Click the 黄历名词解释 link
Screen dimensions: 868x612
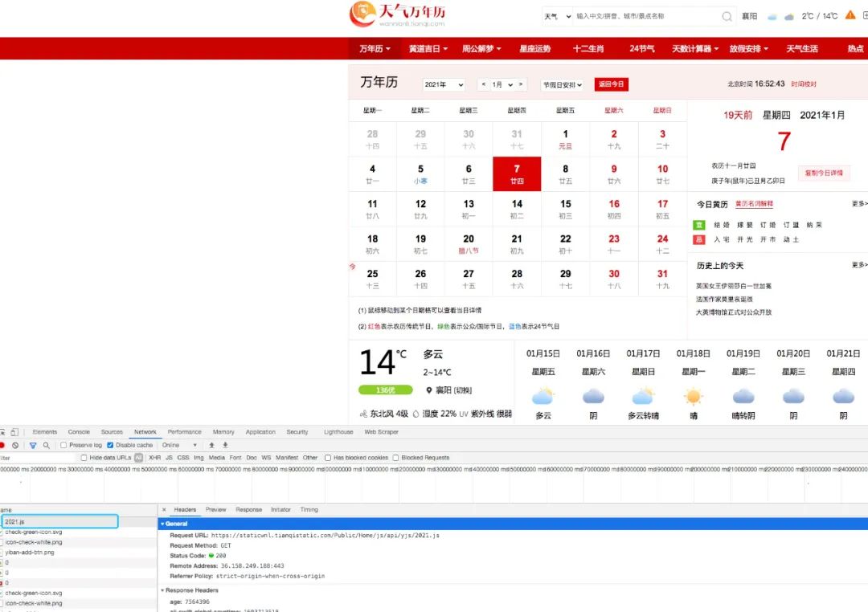[x=754, y=204]
